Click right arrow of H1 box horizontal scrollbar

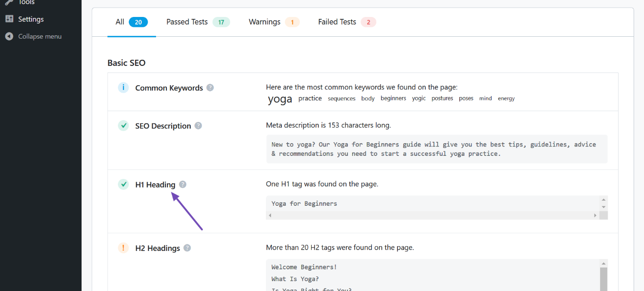tap(595, 215)
